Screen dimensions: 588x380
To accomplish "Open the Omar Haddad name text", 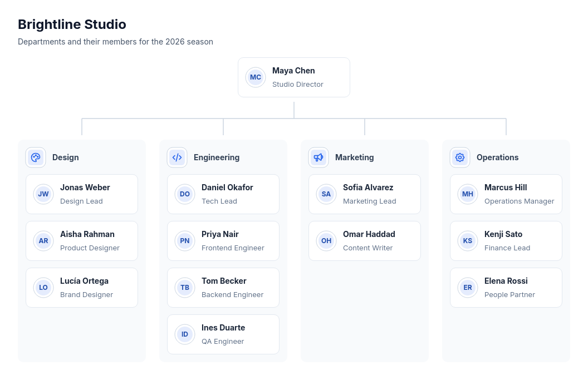I will pyautogui.click(x=369, y=234).
